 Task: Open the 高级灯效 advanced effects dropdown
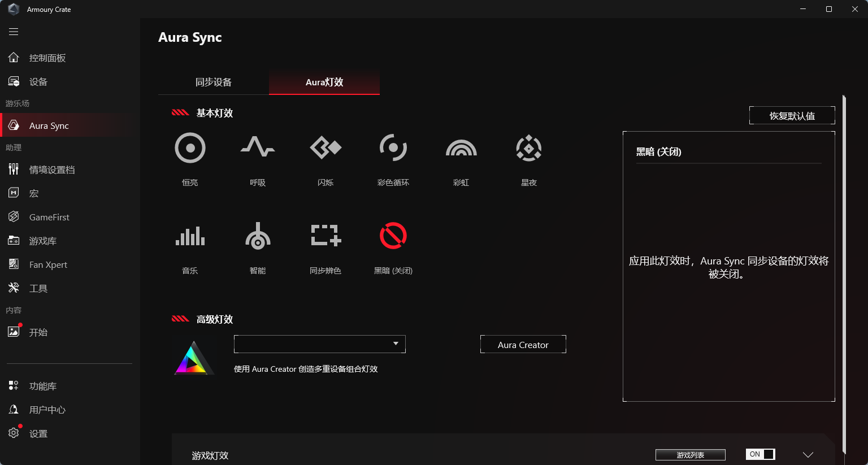click(320, 344)
